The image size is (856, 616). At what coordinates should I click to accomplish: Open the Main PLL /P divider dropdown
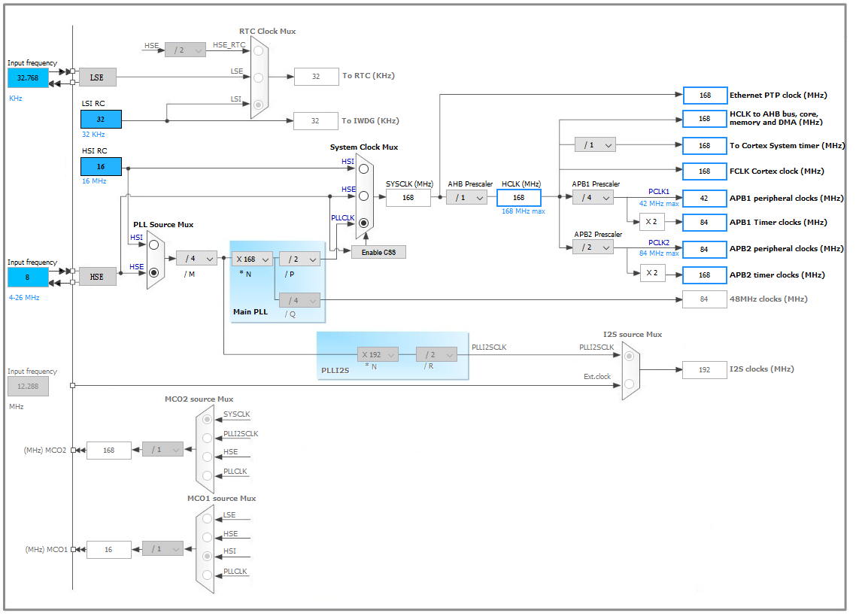(x=299, y=259)
